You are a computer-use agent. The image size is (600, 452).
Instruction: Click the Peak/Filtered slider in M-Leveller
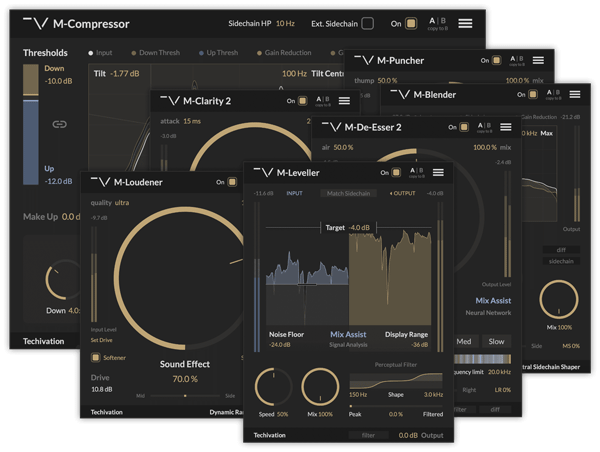pyautogui.click(x=396, y=406)
